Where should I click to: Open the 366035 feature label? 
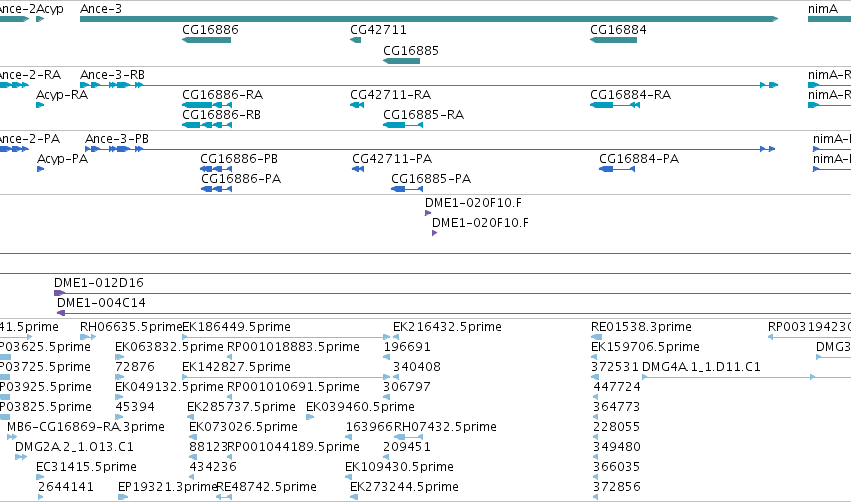click(617, 467)
